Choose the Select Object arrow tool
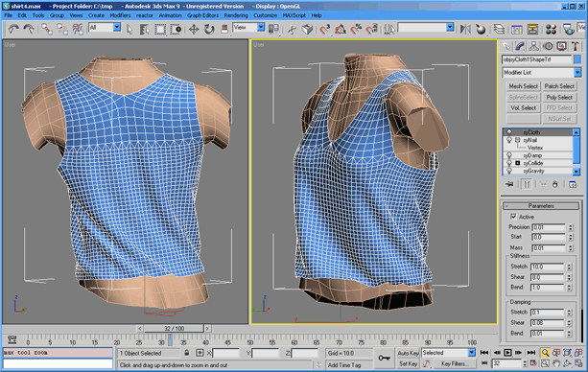Image resolution: width=588 pixels, height=372 pixels. [129, 29]
